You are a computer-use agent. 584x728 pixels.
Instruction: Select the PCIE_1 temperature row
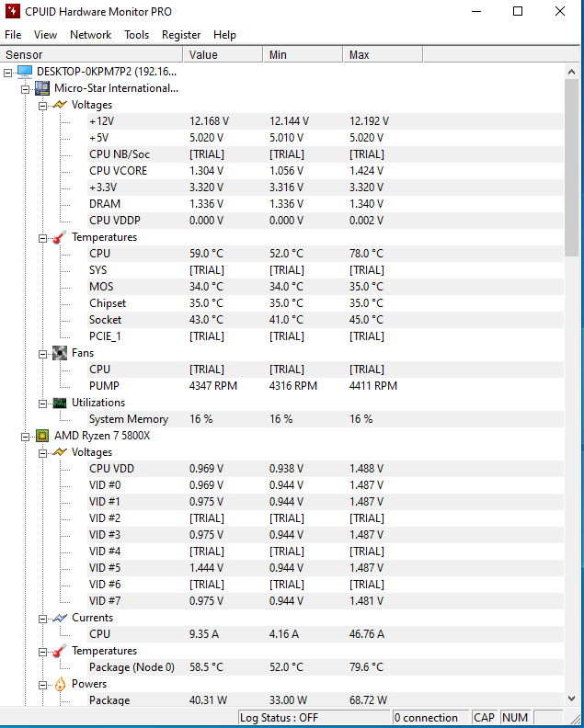(326, 336)
